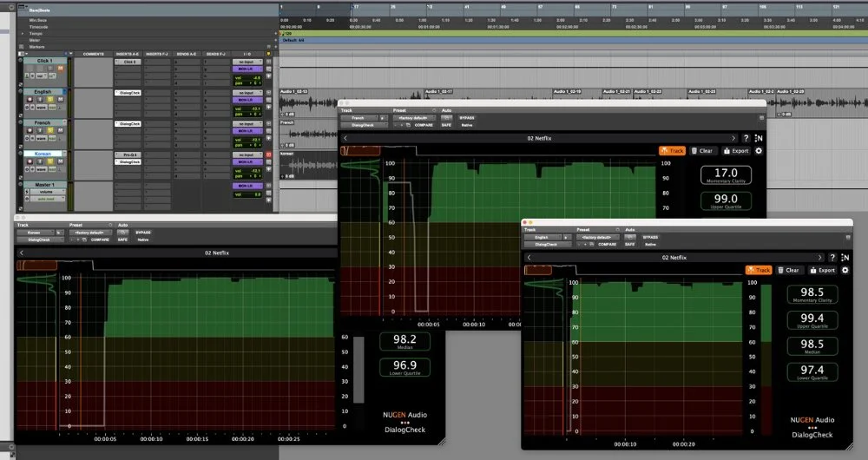Click Momentary Clarity 98.5 readout in English window
This screenshot has height=460, width=868.
pyautogui.click(x=812, y=294)
